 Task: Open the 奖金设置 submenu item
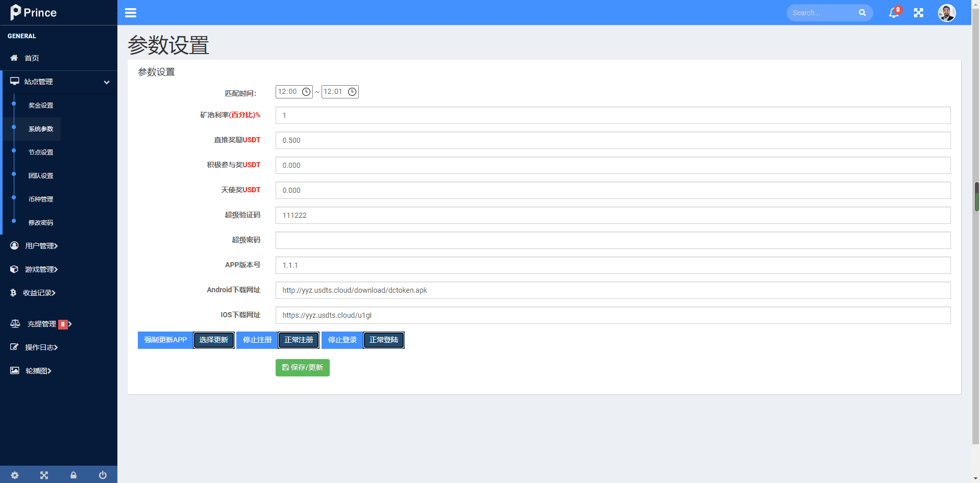coord(41,106)
